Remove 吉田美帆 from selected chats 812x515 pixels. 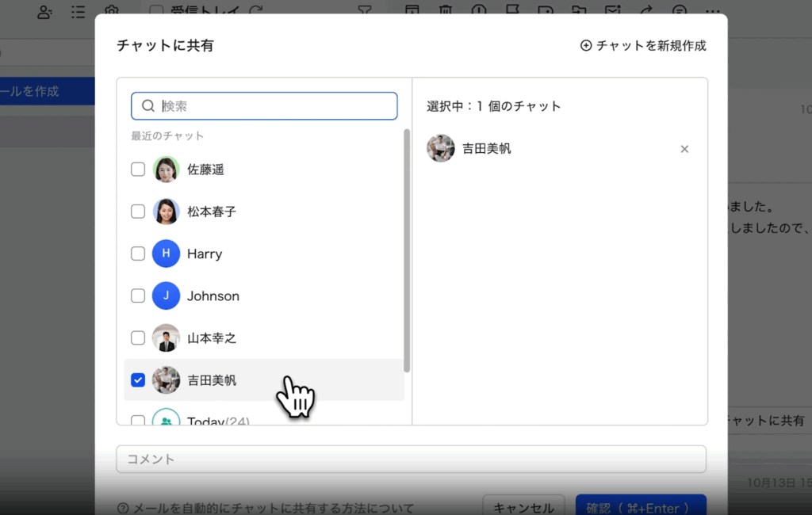pyautogui.click(x=684, y=149)
